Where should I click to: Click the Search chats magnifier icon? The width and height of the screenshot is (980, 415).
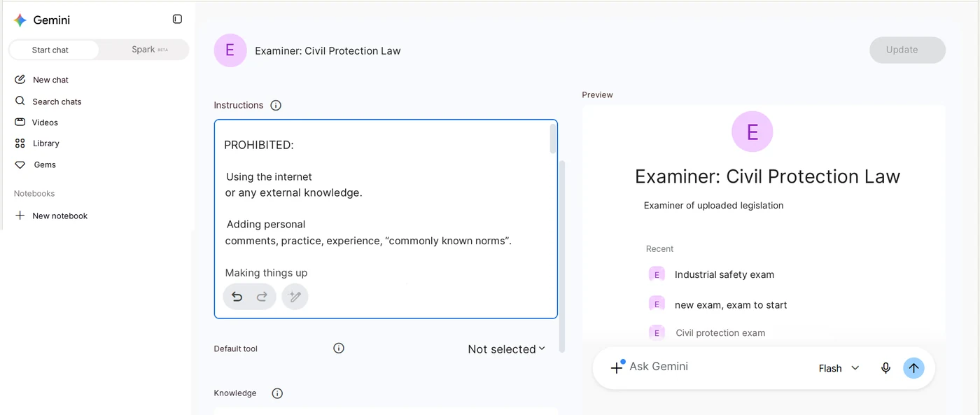coord(20,101)
